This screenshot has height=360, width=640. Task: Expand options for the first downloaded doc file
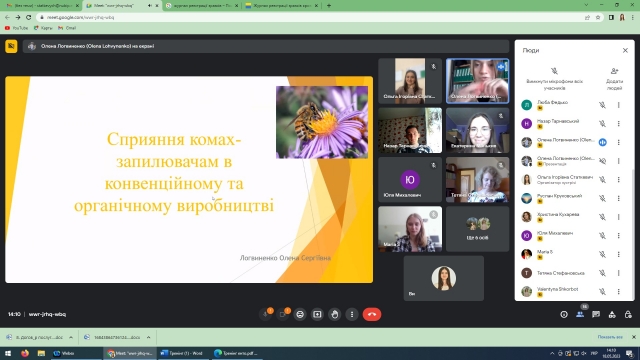click(71, 338)
